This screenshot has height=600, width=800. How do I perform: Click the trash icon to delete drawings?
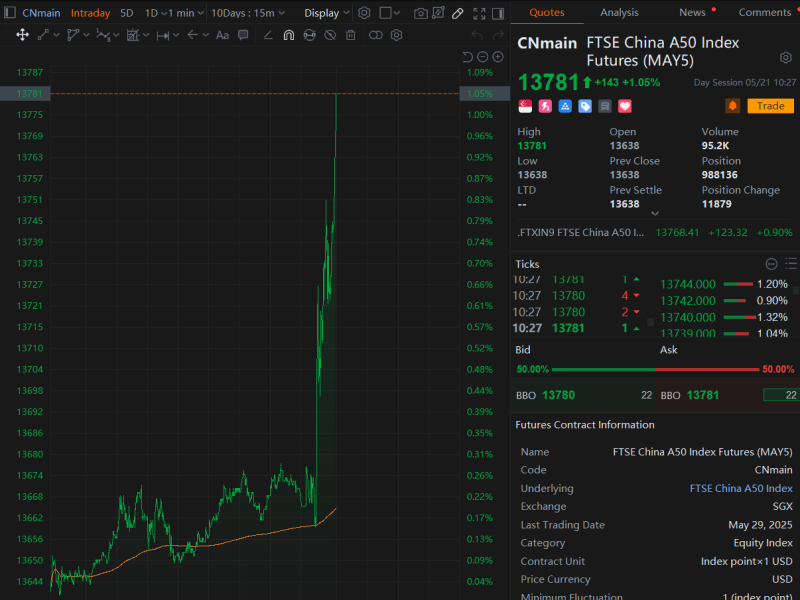[x=351, y=35]
